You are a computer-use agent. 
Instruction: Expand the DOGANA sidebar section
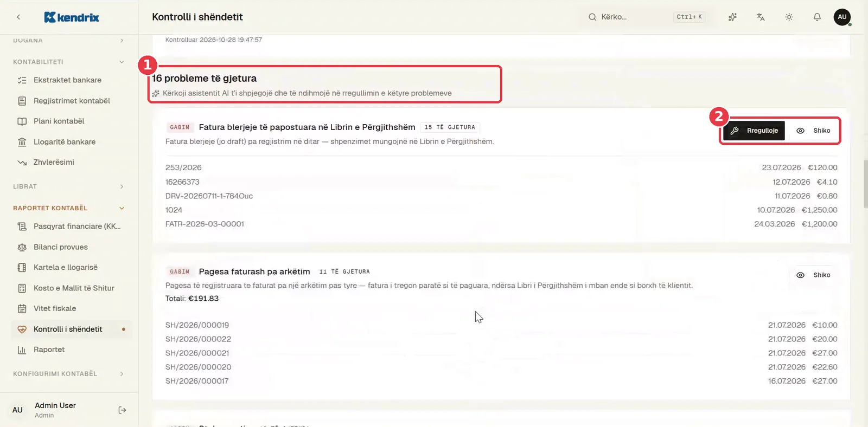click(69, 40)
